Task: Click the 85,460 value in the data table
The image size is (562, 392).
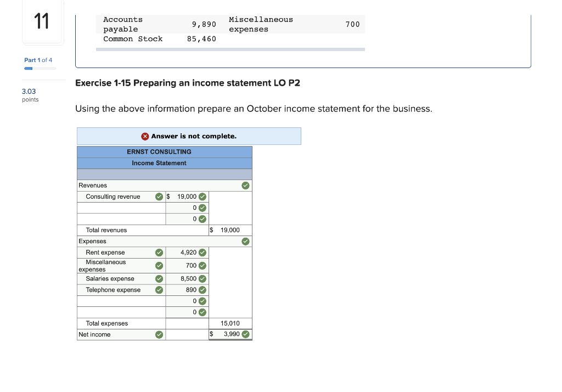Action: click(x=201, y=39)
